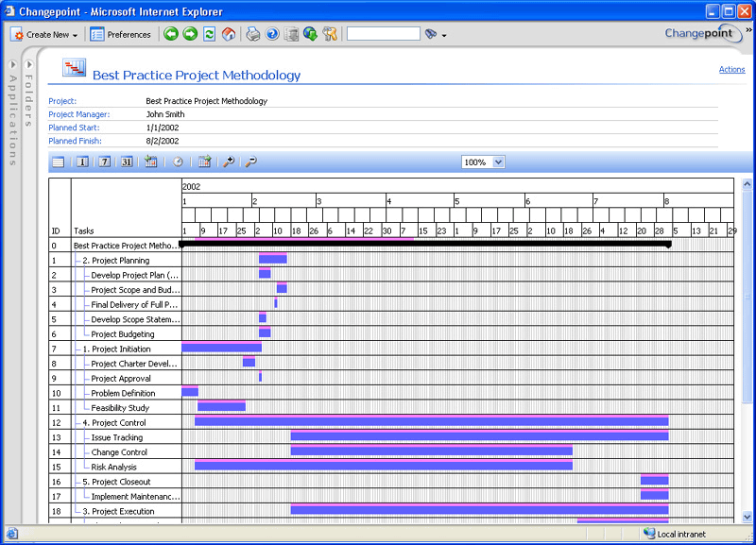Click the clock icon in Gantt toolbar
The width and height of the screenshot is (756, 545).
[178, 162]
